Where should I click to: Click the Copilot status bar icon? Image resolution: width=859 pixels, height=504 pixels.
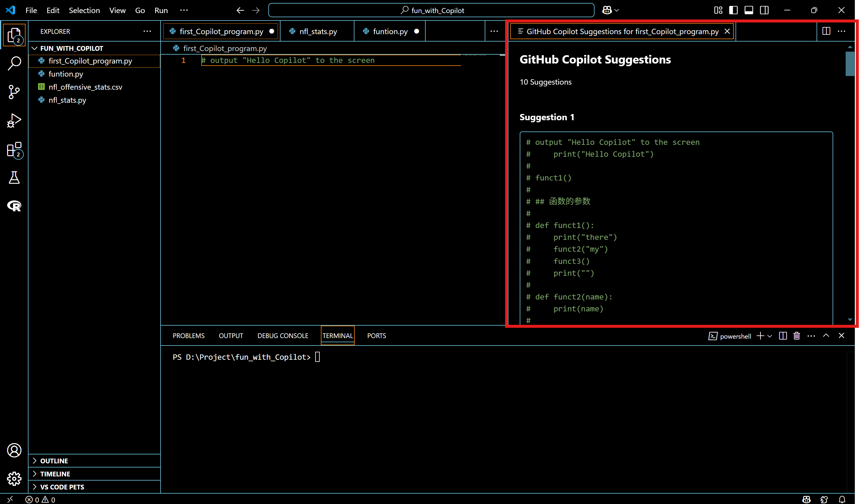806,499
